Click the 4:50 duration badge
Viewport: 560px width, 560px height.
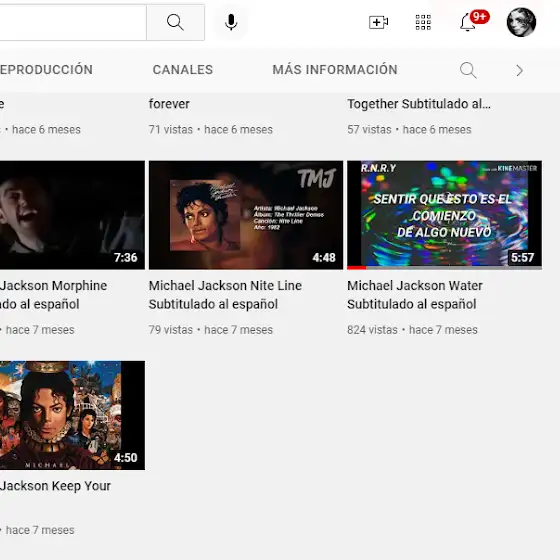point(126,458)
